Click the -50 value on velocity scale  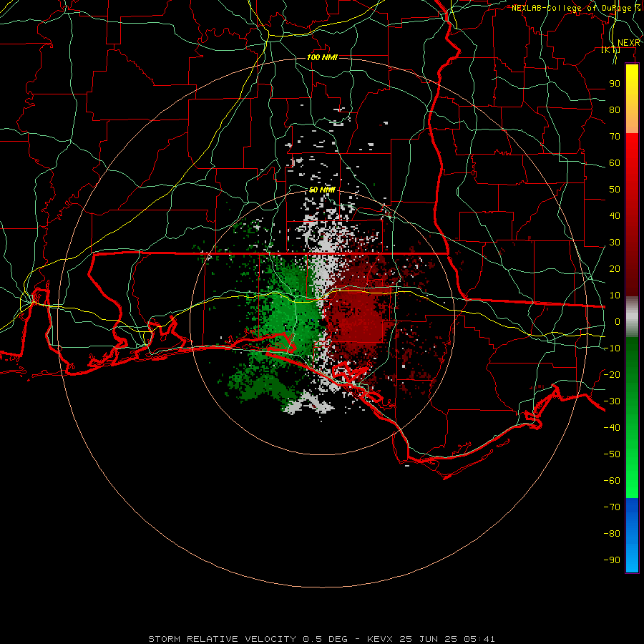point(612,454)
